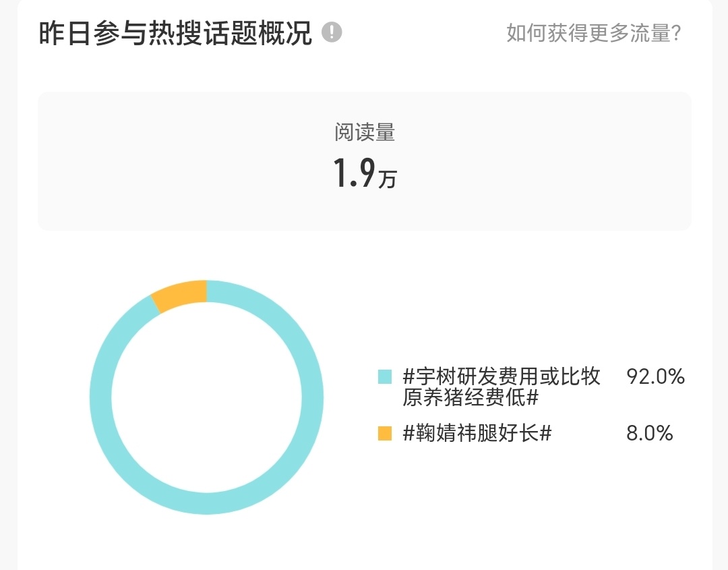Tap the second line 原养猪经费低# of legend
Viewport: 728px width, 570px height.
click(x=470, y=398)
